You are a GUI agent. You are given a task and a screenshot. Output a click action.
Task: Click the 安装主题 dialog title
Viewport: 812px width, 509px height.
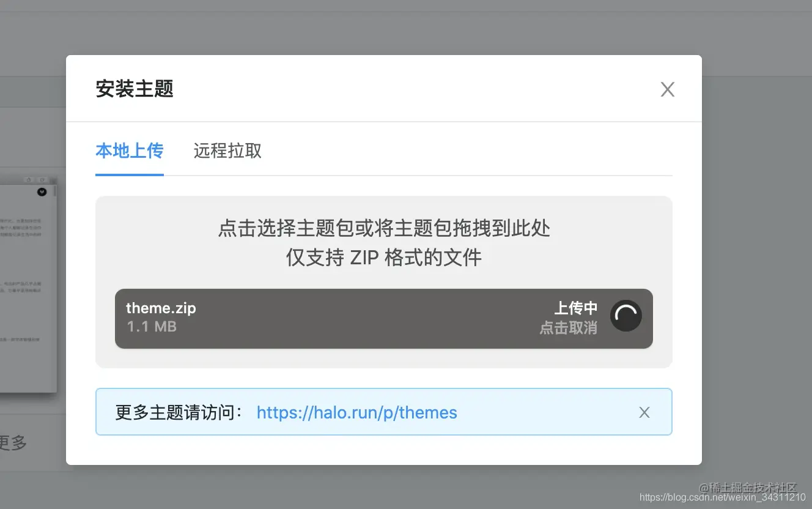click(x=135, y=89)
